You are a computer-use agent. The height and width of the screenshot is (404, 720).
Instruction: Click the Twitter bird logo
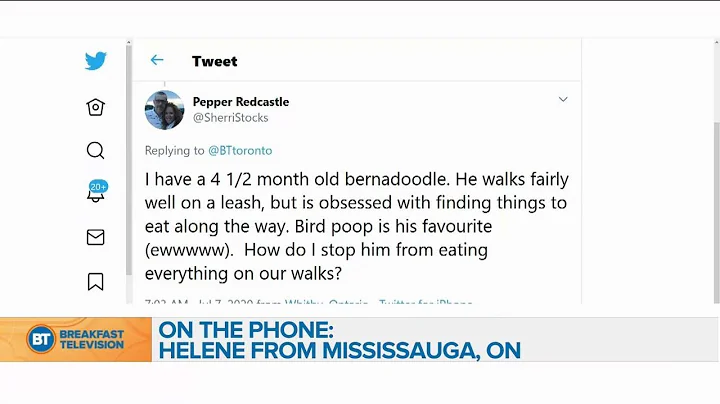pos(96,61)
